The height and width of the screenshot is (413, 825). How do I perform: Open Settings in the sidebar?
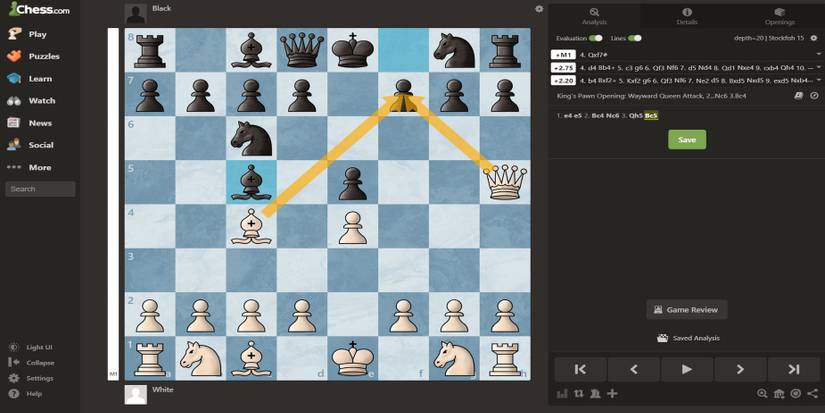32,378
